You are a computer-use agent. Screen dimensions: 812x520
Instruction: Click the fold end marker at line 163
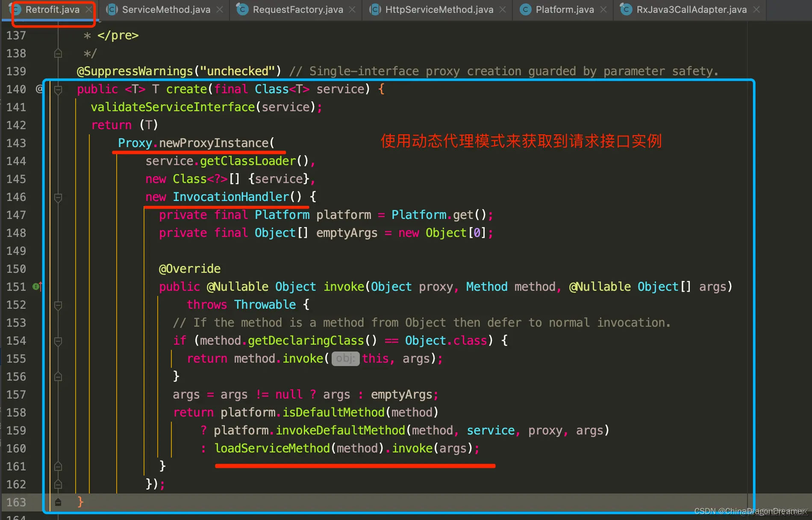(58, 502)
